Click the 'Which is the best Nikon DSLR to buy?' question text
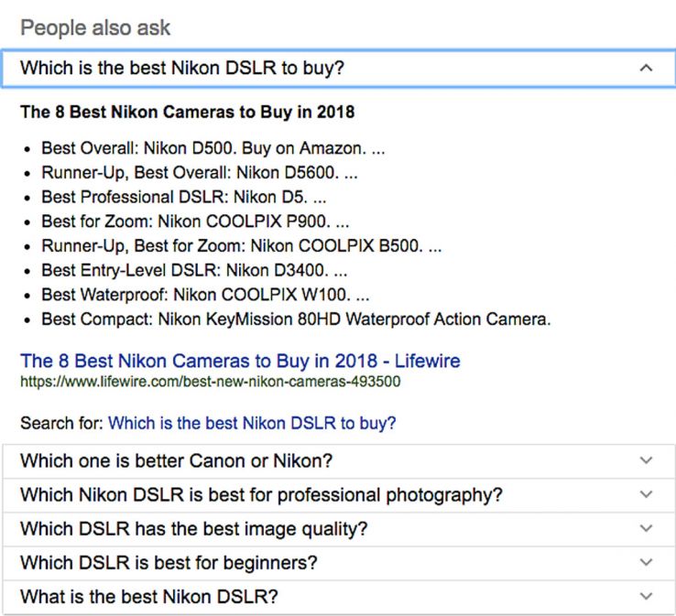676x616 pixels. click(182, 69)
